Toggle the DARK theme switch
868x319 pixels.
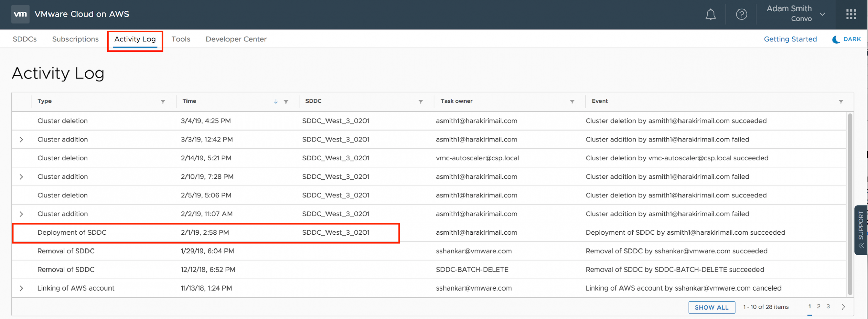847,39
